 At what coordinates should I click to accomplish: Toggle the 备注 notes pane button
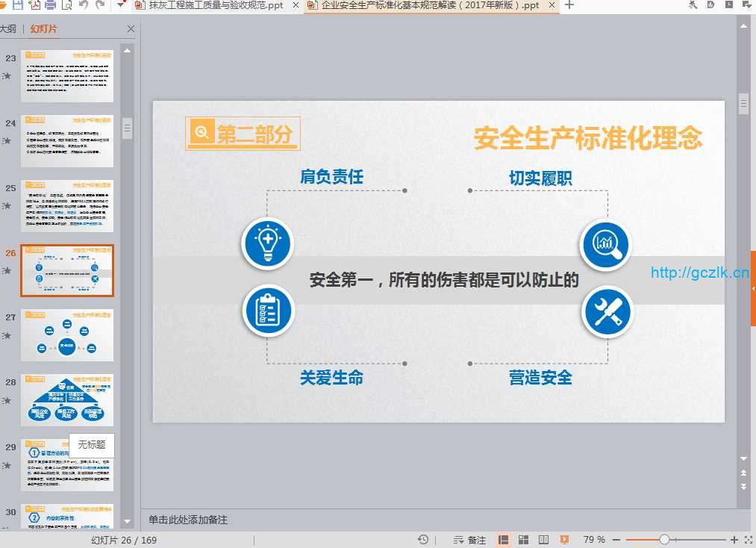tap(469, 540)
